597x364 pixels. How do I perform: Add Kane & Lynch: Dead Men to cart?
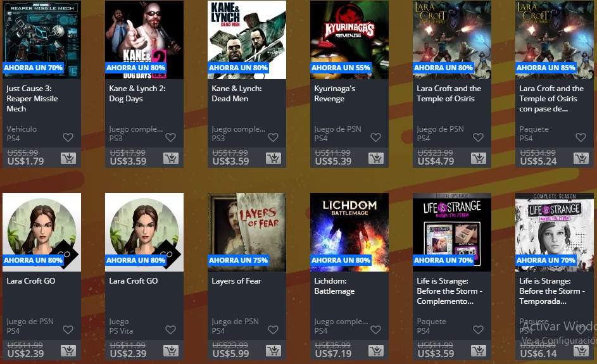(x=273, y=158)
